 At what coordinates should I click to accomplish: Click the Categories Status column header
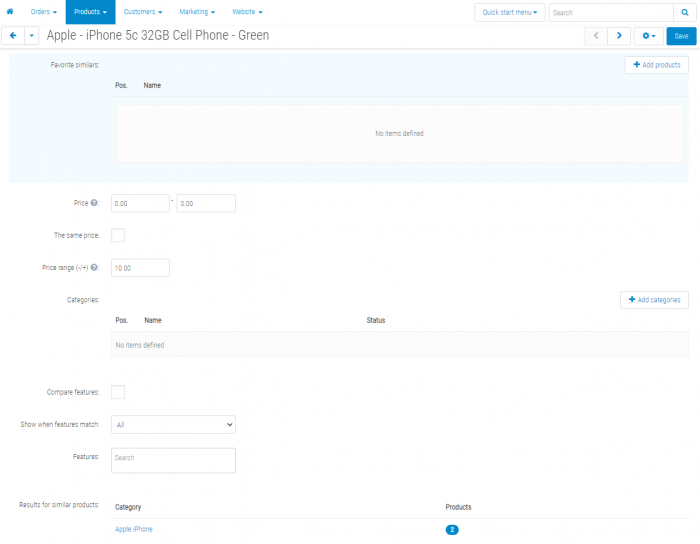[x=376, y=320]
